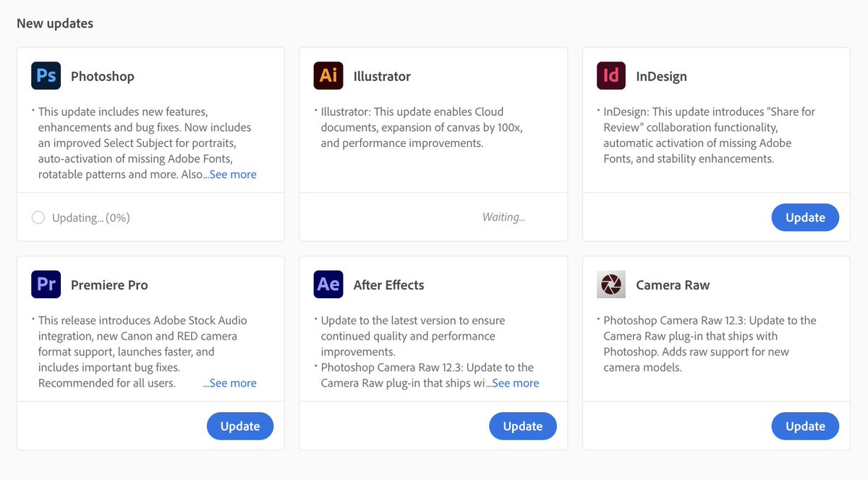
Task: Expand Photoshop description with See more
Action: (x=233, y=174)
